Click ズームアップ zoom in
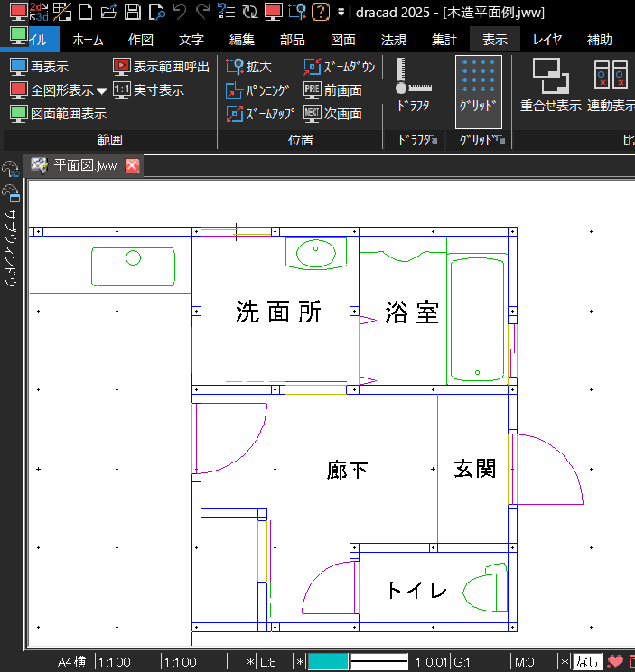The image size is (635, 672). 260,114
